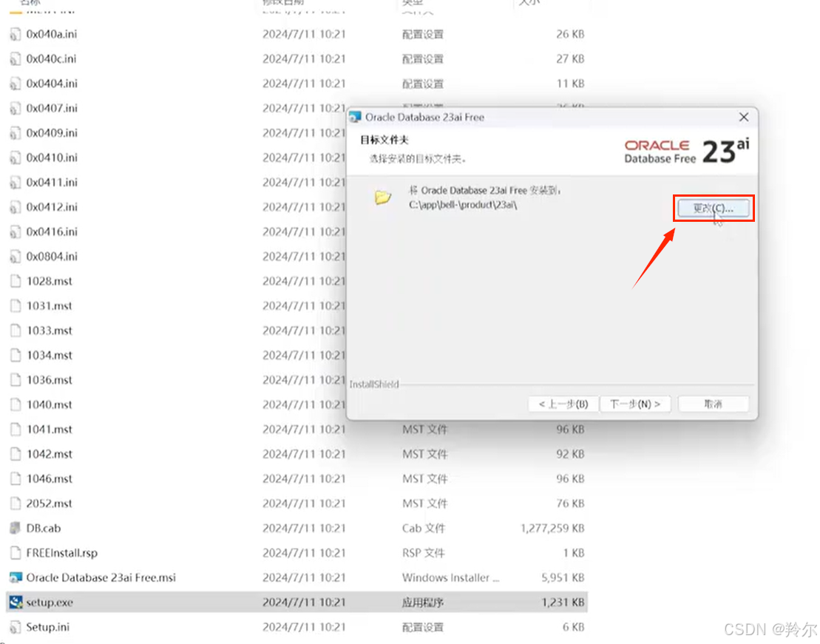The height and width of the screenshot is (644, 820).
Task: Click the setup.exe file name
Action: (50, 602)
